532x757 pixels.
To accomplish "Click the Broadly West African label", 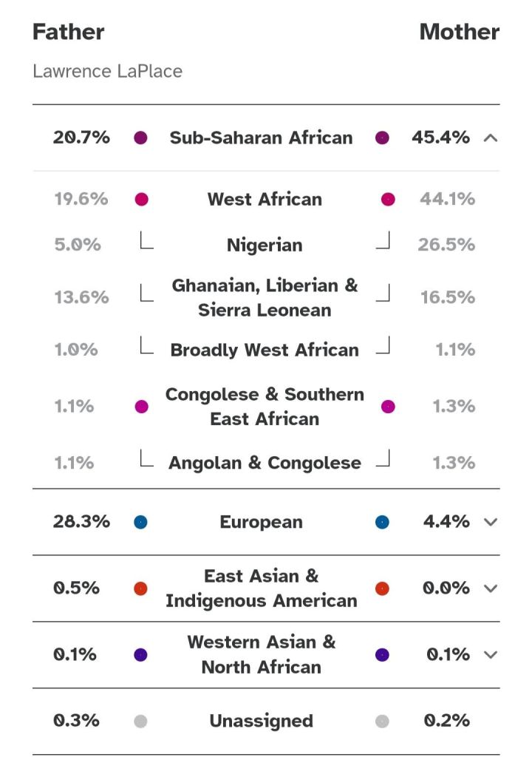I will click(265, 350).
